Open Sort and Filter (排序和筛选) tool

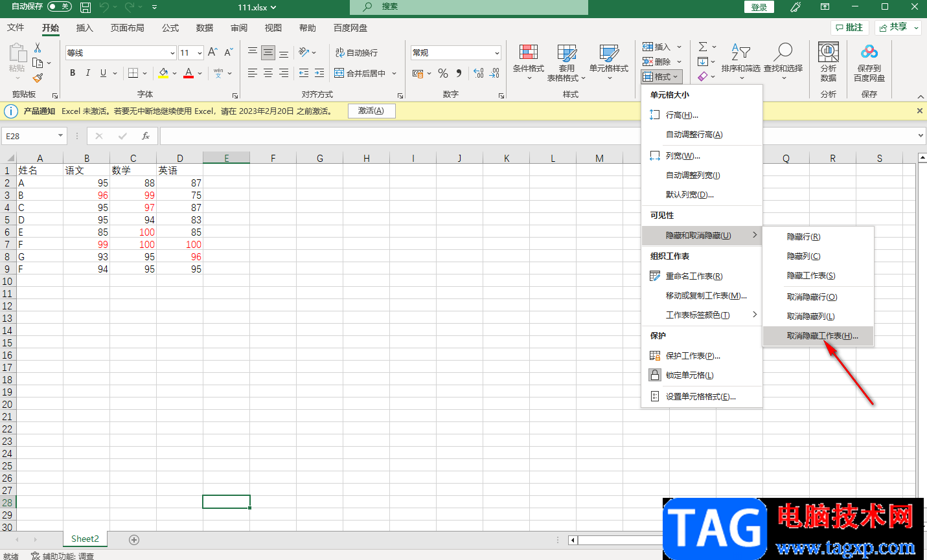coord(740,62)
